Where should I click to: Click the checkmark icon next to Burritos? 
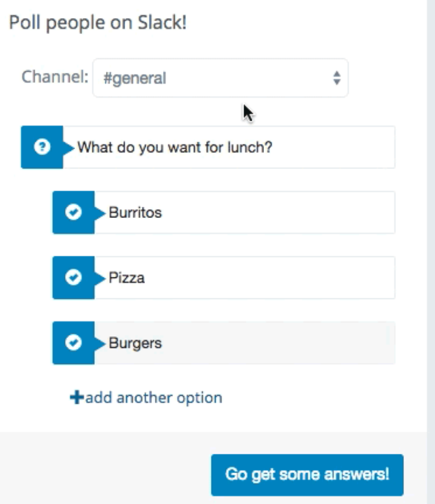pyautogui.click(x=73, y=212)
